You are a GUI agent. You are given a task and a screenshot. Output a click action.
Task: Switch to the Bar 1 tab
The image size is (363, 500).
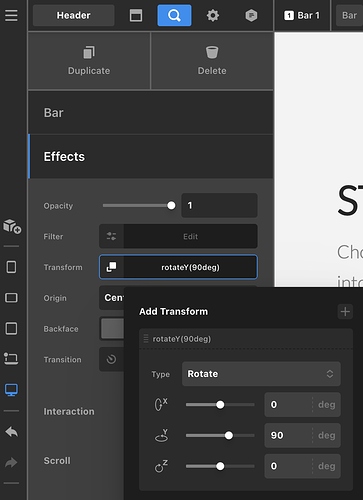point(302,15)
